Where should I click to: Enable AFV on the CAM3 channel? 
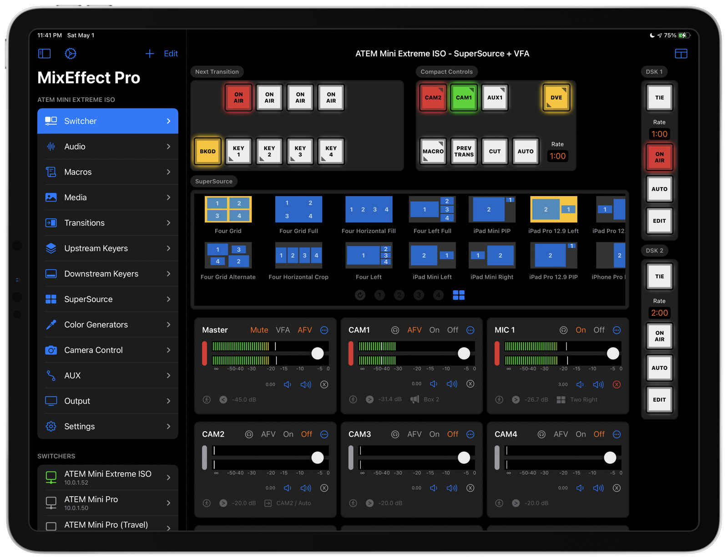point(414,434)
